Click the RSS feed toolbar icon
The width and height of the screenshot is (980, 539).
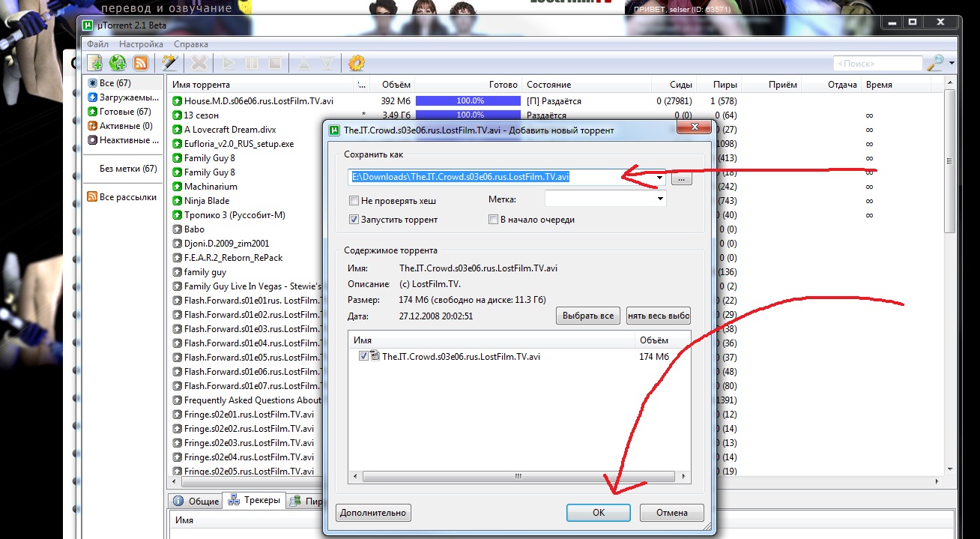[x=140, y=63]
